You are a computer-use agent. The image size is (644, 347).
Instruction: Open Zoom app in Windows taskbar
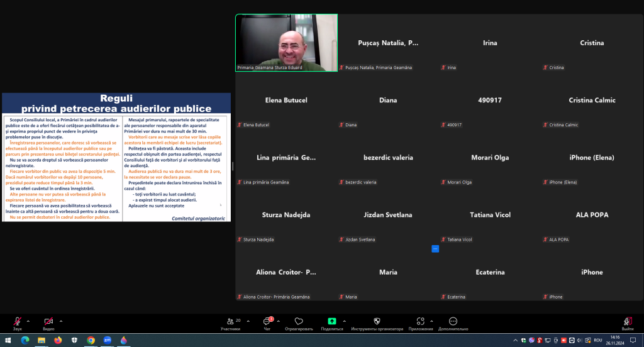point(107,340)
